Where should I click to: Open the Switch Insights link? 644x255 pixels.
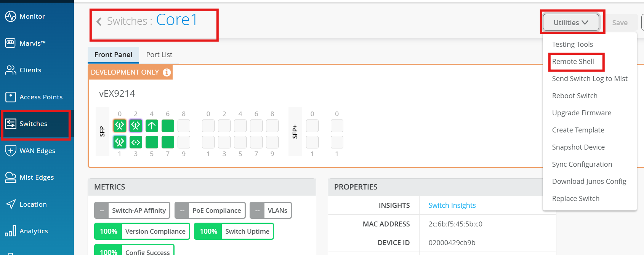[452, 206]
